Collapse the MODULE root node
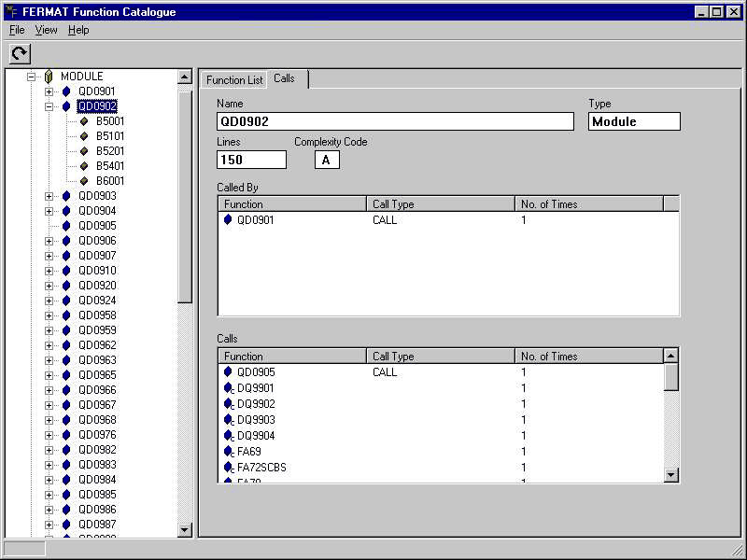 [32, 77]
